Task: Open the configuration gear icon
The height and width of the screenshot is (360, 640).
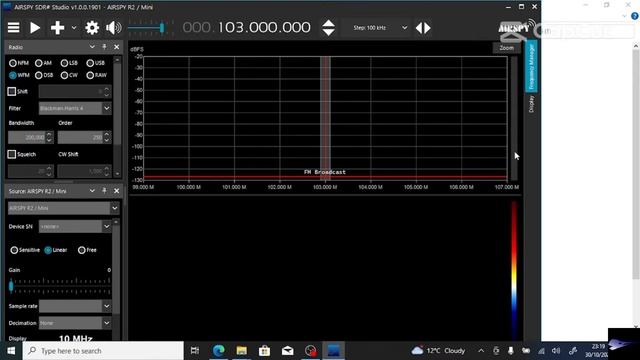Action: (x=92, y=28)
